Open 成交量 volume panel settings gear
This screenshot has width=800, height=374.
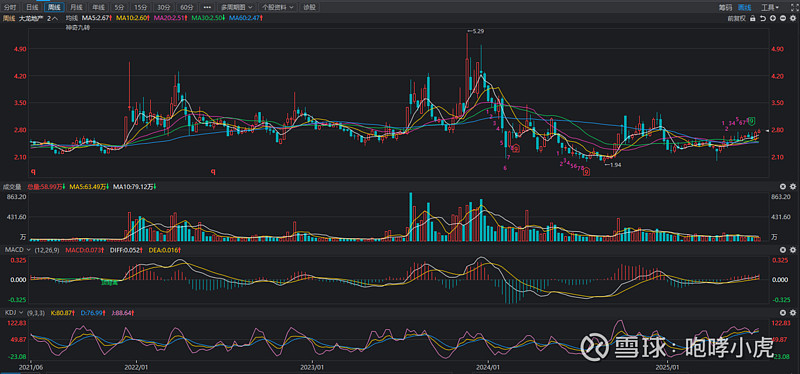(792, 187)
